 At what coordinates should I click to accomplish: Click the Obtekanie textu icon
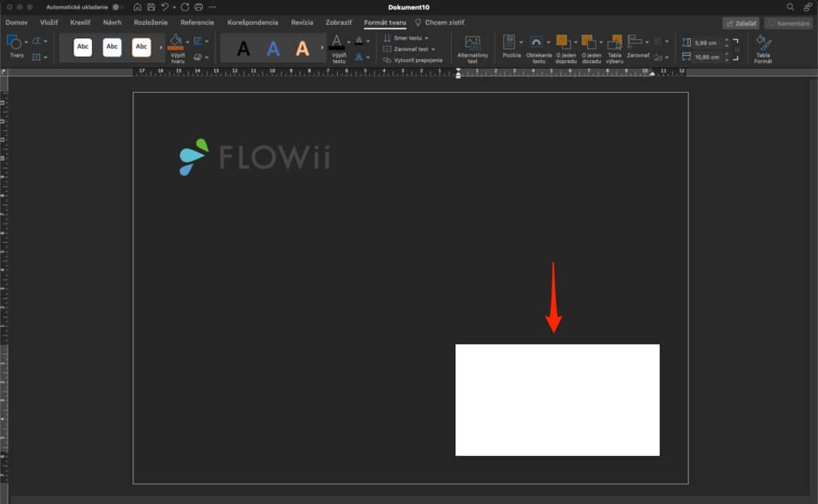pos(536,43)
